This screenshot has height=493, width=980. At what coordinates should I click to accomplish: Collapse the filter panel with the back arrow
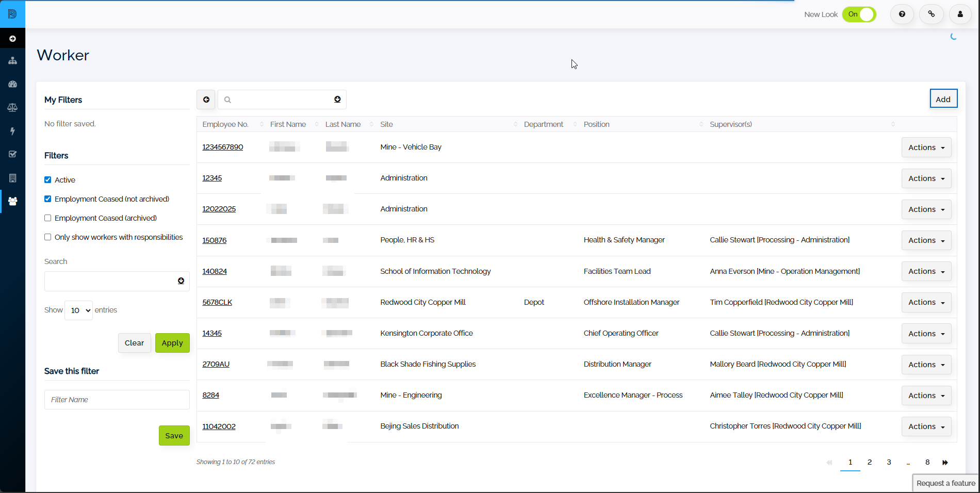click(x=206, y=100)
